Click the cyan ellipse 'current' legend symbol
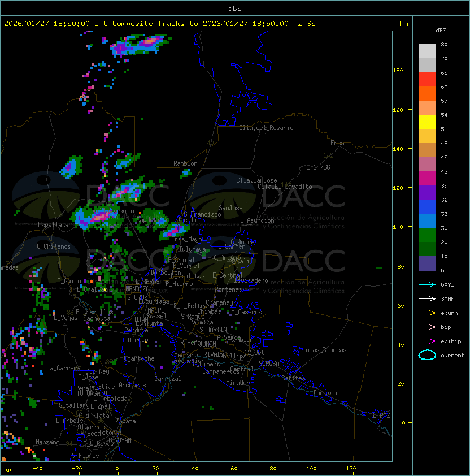 (x=427, y=355)
